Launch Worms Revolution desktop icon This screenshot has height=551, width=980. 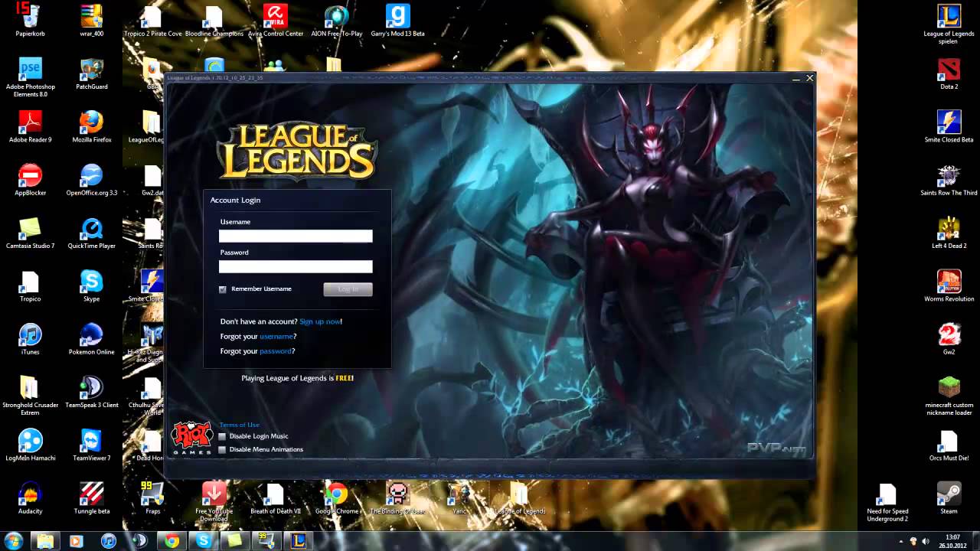[949, 285]
